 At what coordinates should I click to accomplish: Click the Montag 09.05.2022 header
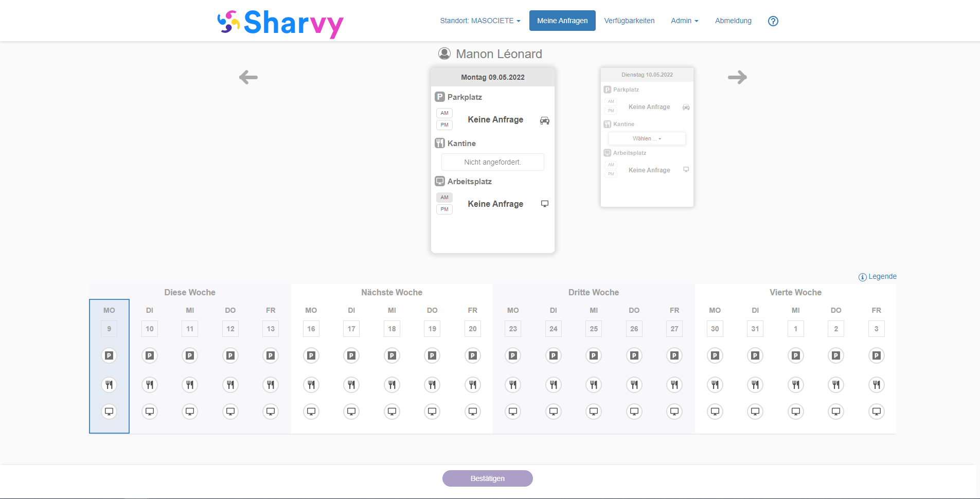pyautogui.click(x=493, y=77)
